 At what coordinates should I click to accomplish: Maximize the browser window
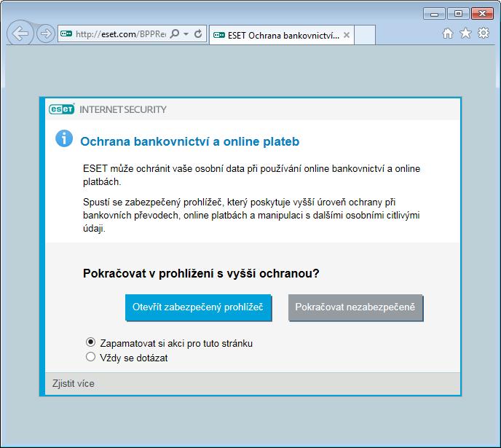coord(458,14)
